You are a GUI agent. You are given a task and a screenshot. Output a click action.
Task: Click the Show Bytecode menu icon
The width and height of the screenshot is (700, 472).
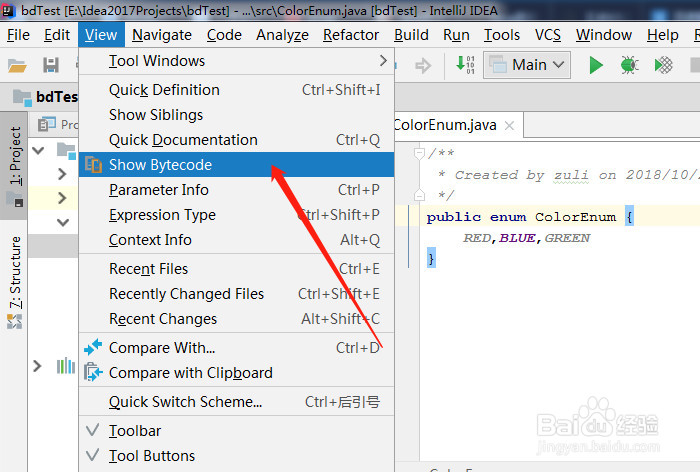[x=93, y=164]
